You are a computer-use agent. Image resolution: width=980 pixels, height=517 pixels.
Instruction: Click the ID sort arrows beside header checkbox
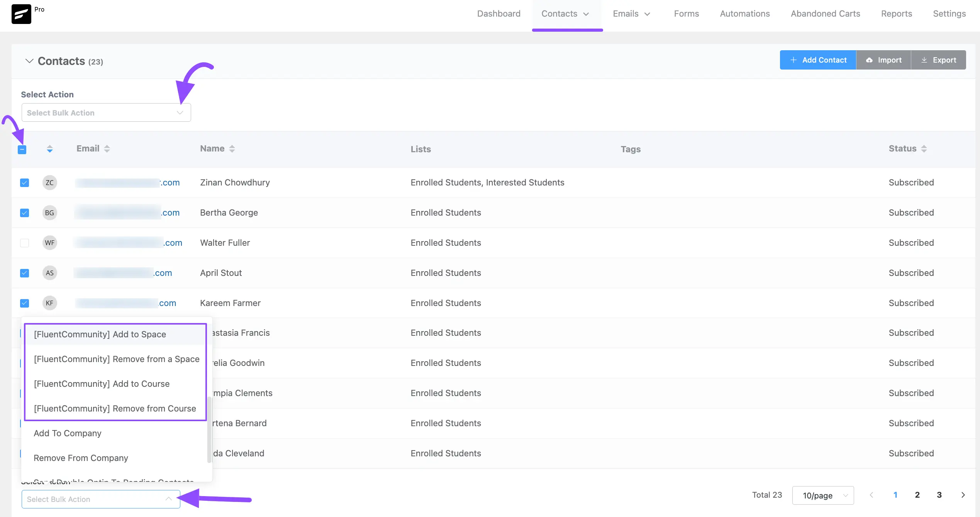50,149
